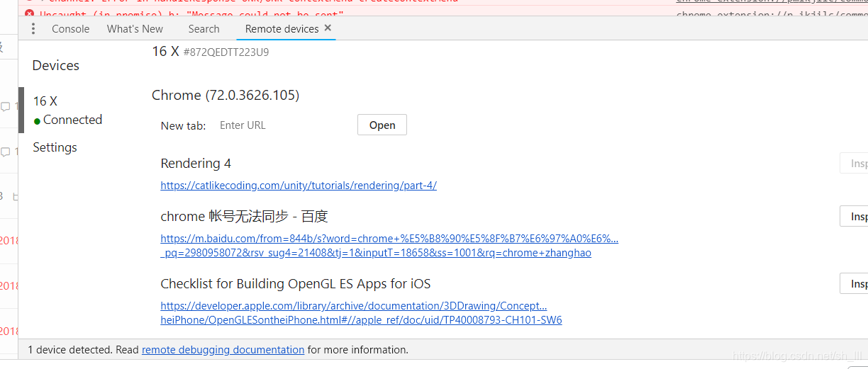The image size is (868, 369).
Task: Switch to the Console tab
Action: [x=70, y=29]
